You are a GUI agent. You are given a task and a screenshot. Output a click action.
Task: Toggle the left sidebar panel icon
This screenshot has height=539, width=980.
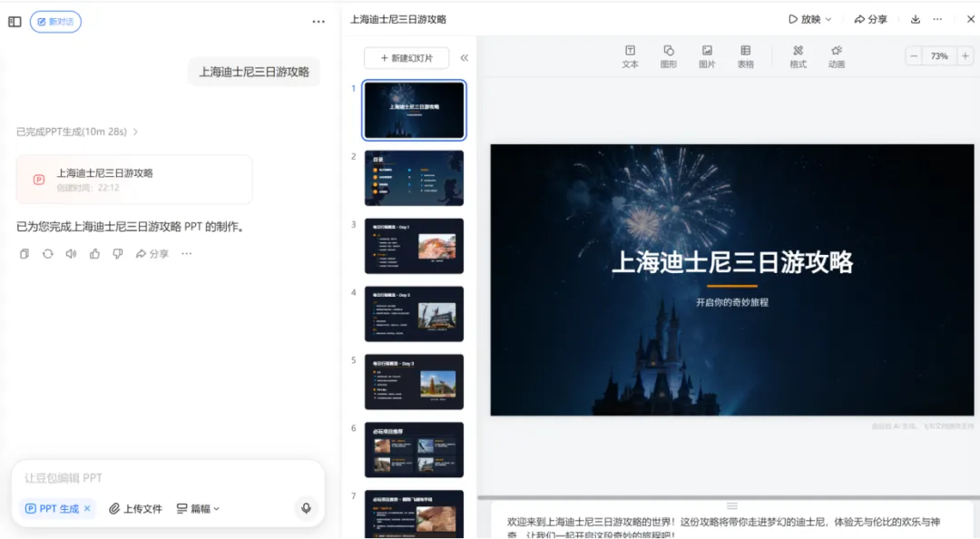tap(15, 22)
